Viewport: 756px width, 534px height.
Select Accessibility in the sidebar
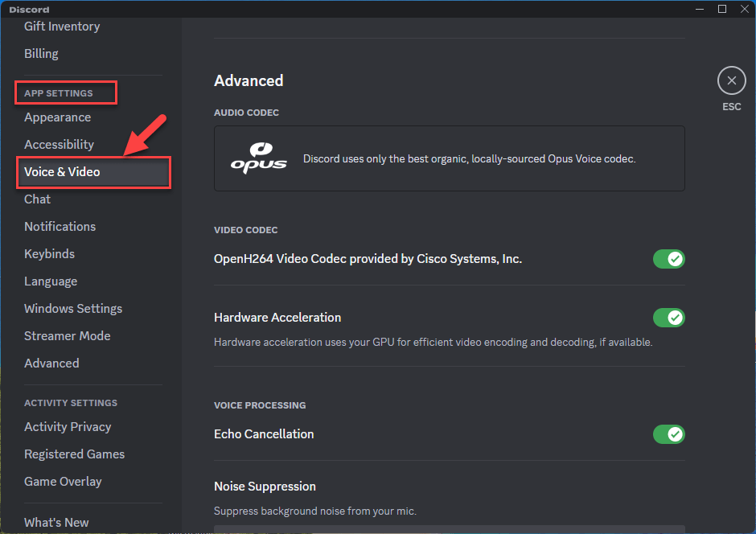[x=59, y=145]
